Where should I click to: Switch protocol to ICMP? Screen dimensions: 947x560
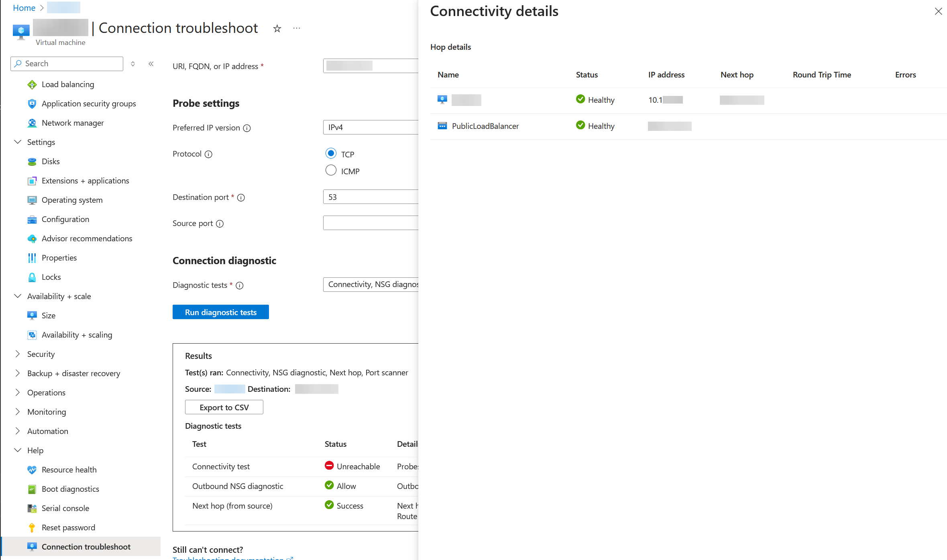330,170
